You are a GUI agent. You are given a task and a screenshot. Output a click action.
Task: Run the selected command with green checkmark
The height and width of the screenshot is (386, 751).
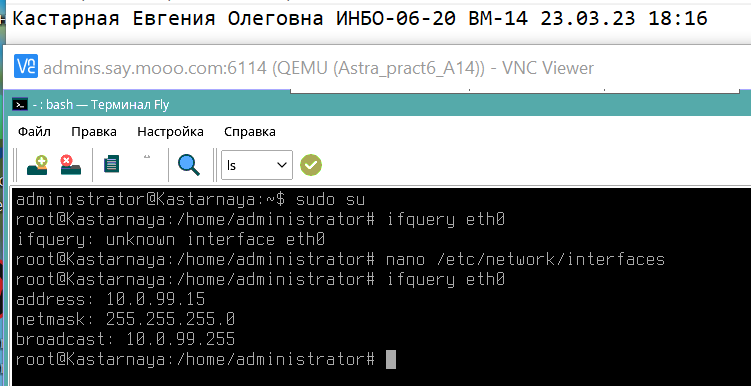click(311, 165)
